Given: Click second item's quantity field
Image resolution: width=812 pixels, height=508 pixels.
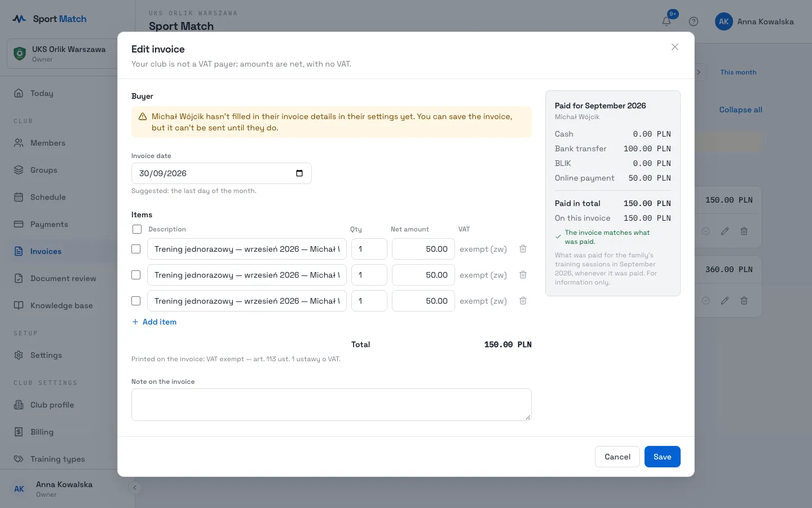Looking at the screenshot, I should [369, 275].
